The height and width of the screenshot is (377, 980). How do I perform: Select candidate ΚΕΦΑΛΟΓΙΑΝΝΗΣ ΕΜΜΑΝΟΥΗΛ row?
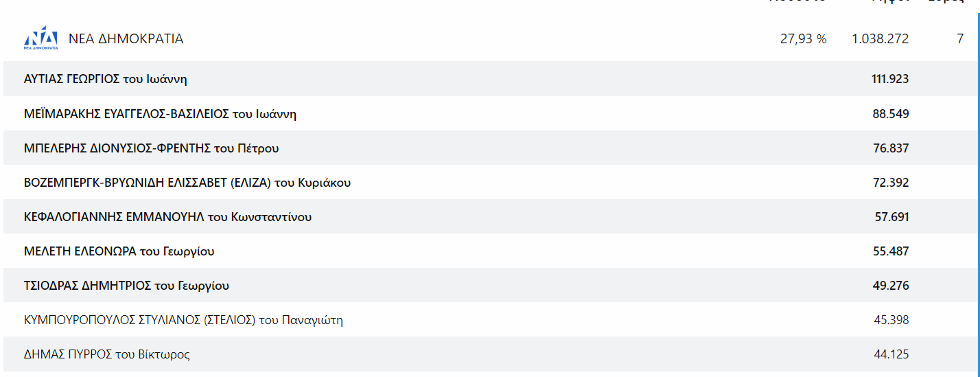click(490, 216)
